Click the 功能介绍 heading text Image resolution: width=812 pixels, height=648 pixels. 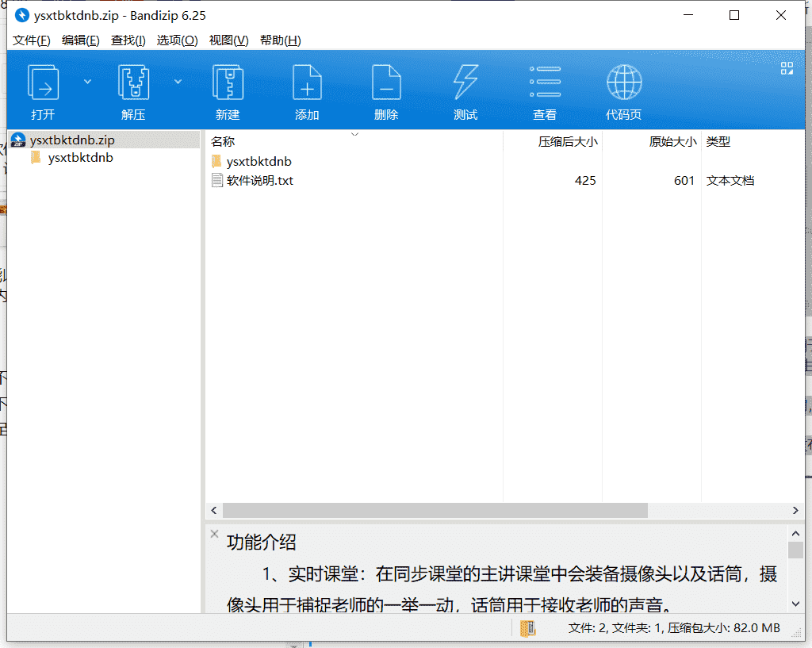[261, 543]
